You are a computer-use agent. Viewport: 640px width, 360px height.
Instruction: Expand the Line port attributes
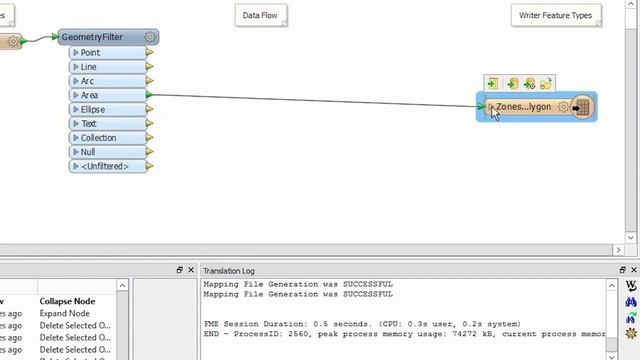[76, 67]
